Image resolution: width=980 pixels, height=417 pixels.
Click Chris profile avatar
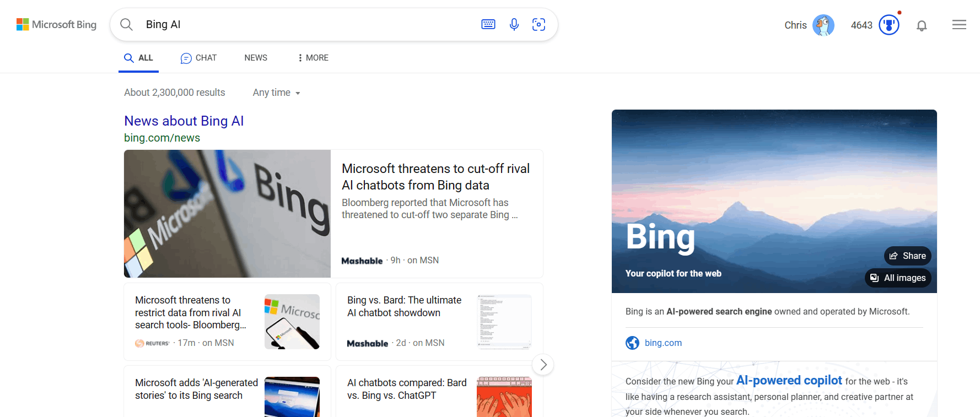(823, 25)
